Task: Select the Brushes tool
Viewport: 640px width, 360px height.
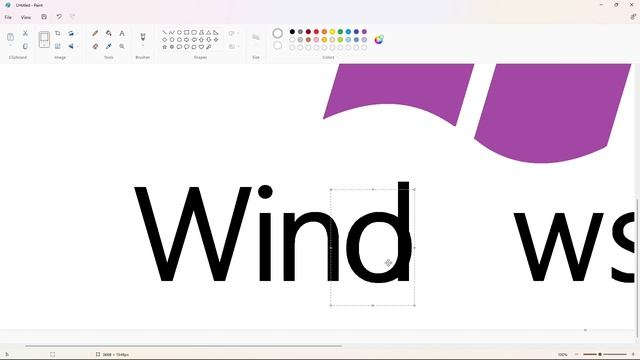Action: (x=143, y=37)
